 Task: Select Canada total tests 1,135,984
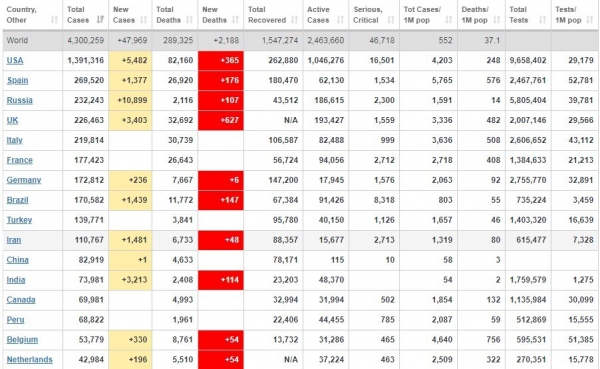click(528, 300)
